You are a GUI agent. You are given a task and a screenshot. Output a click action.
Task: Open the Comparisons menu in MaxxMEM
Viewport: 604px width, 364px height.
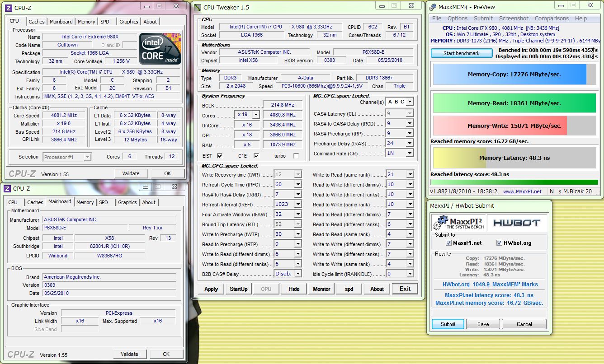click(552, 19)
